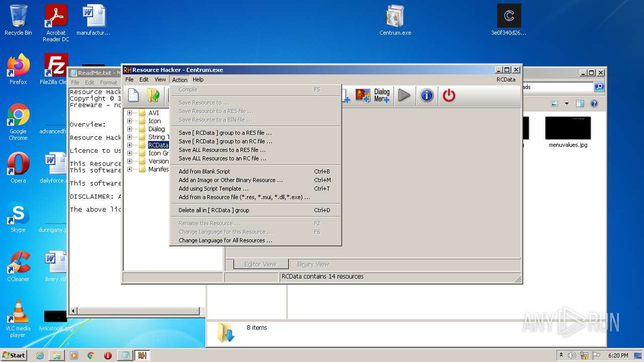Open Acrobat Reader DC desktop icon
The image size is (644, 362).
(x=56, y=23)
